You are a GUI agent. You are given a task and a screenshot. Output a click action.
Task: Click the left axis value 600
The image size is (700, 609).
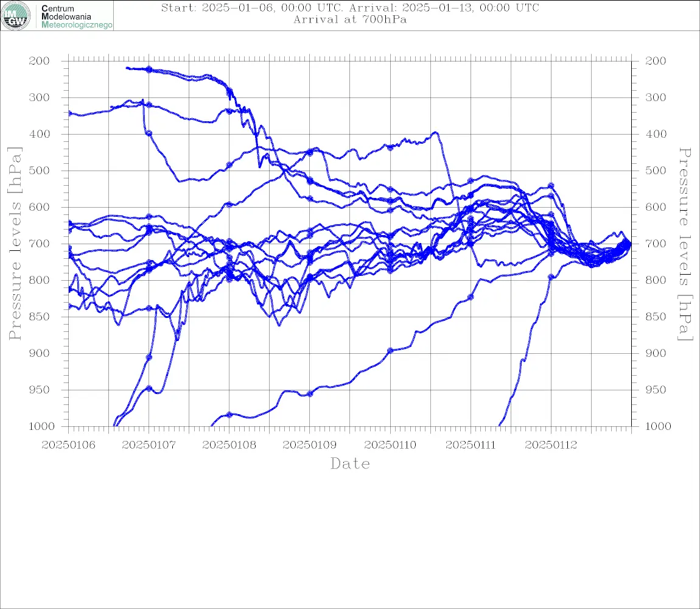point(39,207)
